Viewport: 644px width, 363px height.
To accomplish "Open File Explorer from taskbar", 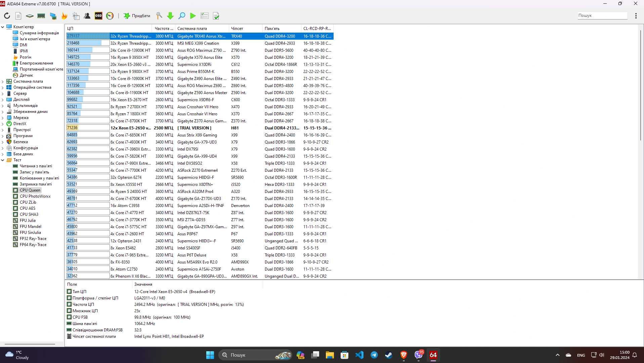I will tap(330, 355).
